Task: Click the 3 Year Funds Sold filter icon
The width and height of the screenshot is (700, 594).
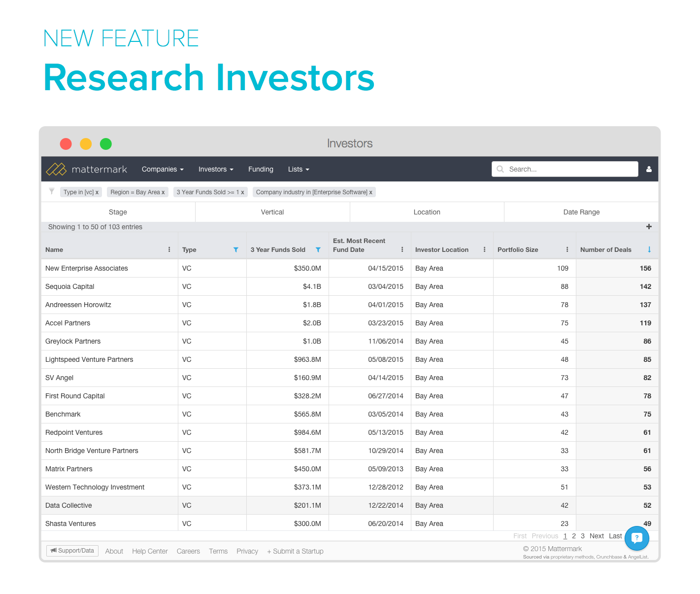Action: 318,250
